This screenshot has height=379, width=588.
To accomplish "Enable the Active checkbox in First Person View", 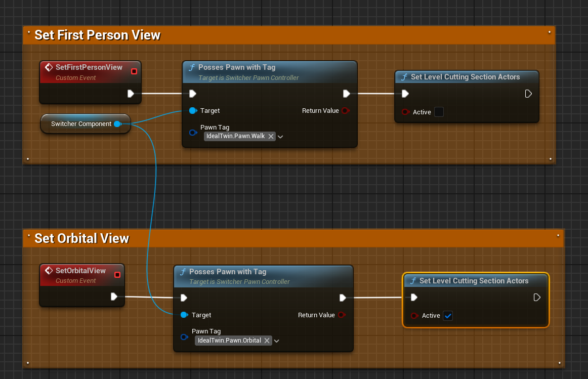I will (439, 112).
